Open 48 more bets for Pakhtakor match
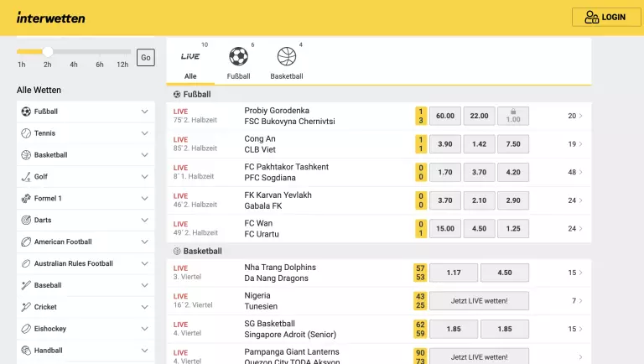The width and height of the screenshot is (644, 364). (x=575, y=172)
